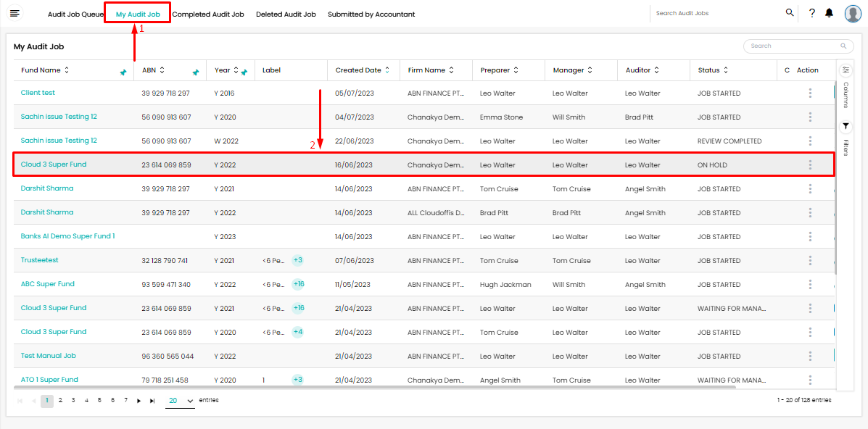The height and width of the screenshot is (429, 868).
Task: Switch to the Completed Audit Job tab
Action: tap(208, 14)
